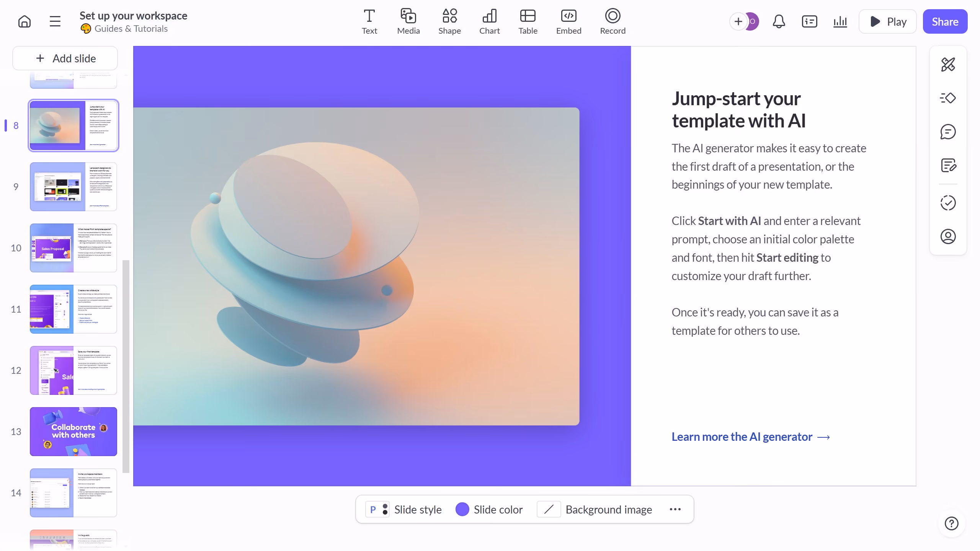Viewport: 980px width, 551px height.
Task: Open the Media tool
Action: 408,22
